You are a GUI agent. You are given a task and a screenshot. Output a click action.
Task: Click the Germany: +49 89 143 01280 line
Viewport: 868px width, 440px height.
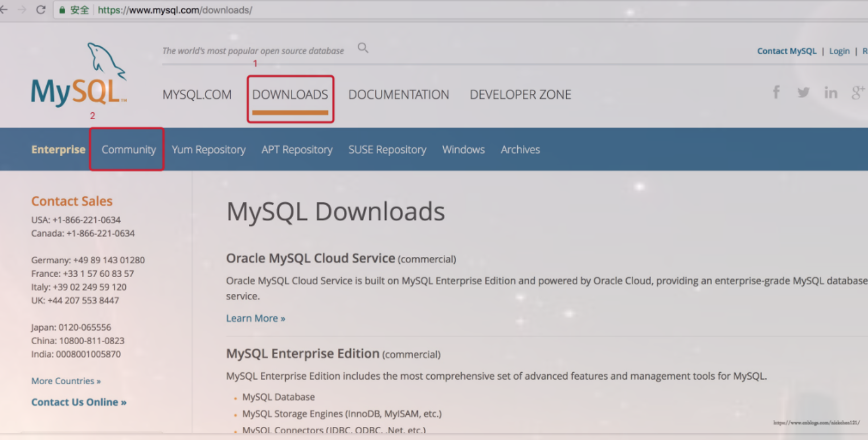(88, 260)
